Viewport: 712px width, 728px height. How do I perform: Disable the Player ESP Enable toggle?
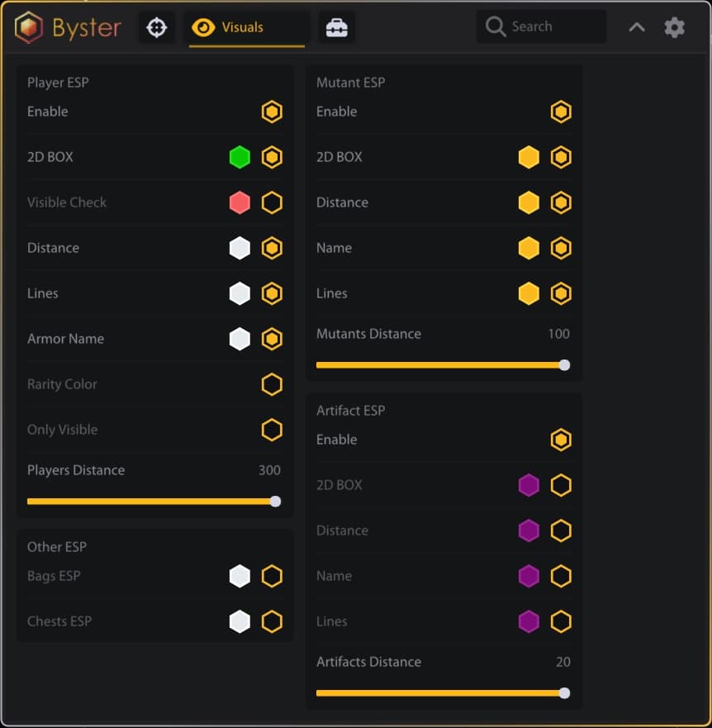coord(272,112)
